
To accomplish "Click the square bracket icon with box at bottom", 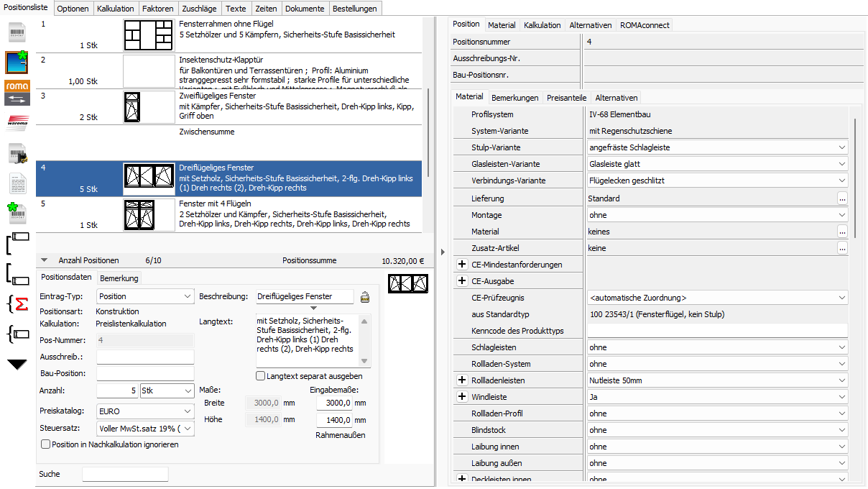I will (17, 274).
